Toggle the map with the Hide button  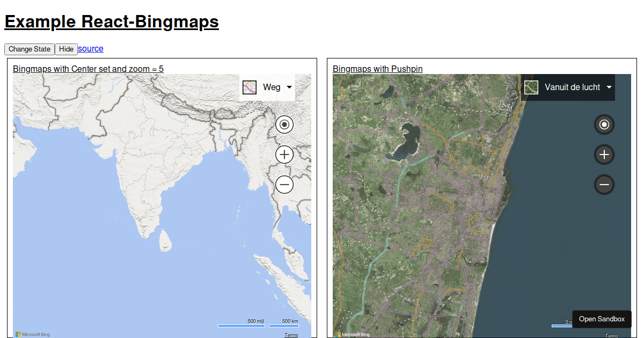(66, 49)
